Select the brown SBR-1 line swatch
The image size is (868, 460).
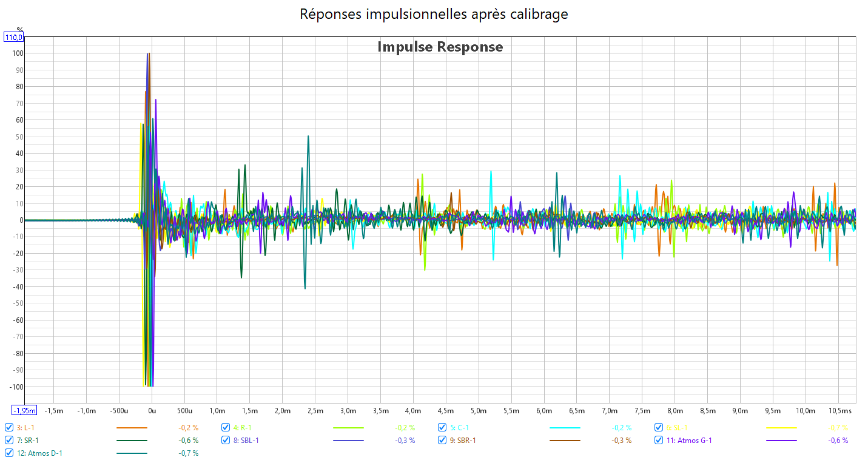tap(565, 441)
